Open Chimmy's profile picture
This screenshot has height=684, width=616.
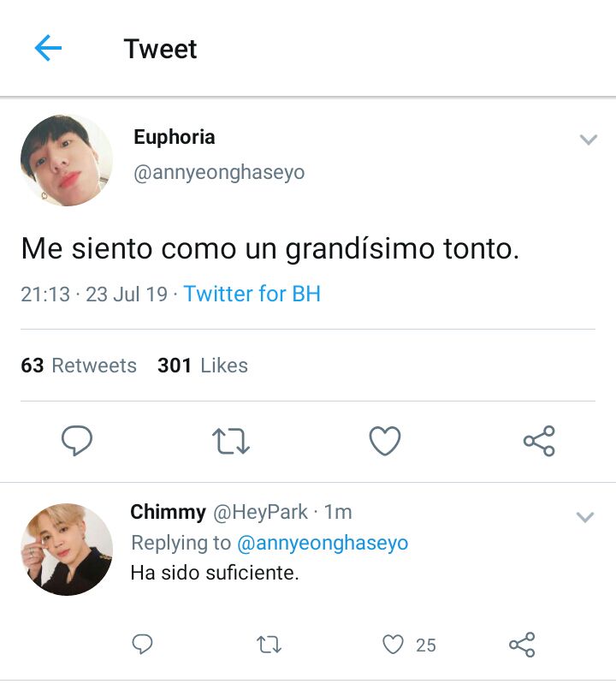pos(67,550)
